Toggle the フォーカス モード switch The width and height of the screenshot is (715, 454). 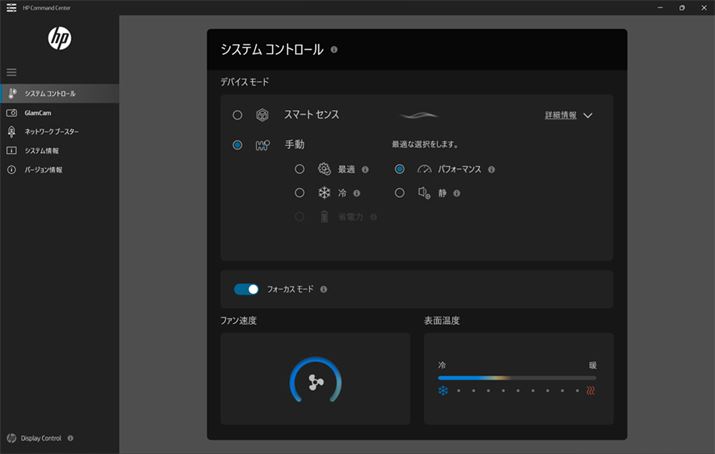246,289
